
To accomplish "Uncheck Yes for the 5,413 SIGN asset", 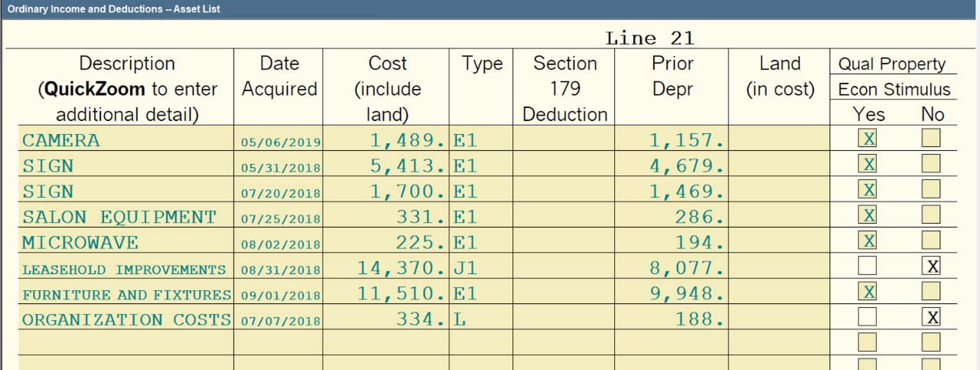I will click(868, 164).
